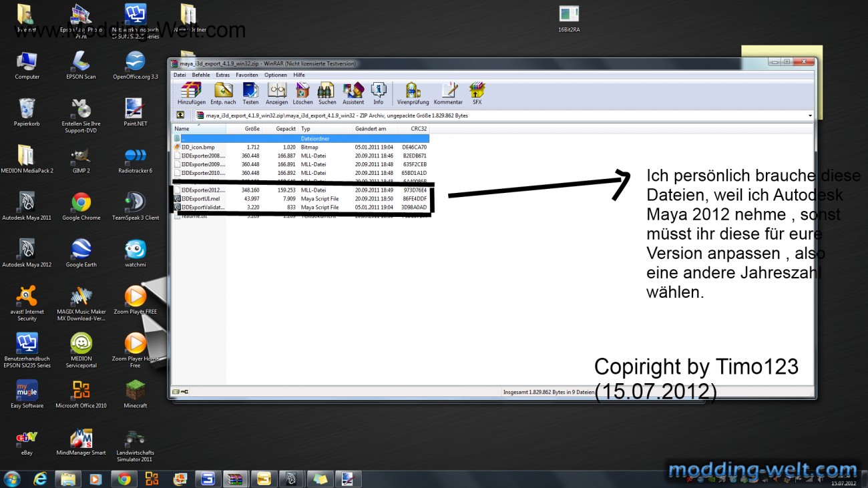868x488 pixels.
Task: Click the watchmi desktop icon
Action: (136, 253)
